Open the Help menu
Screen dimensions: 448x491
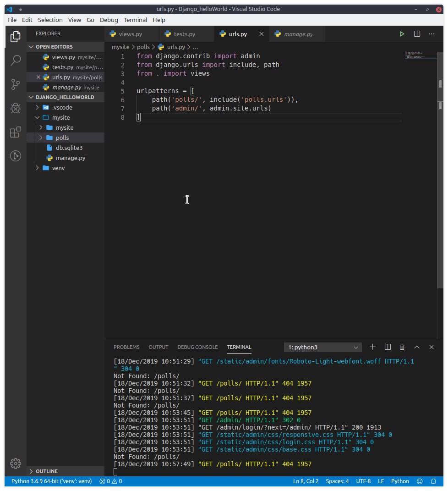coord(159,20)
